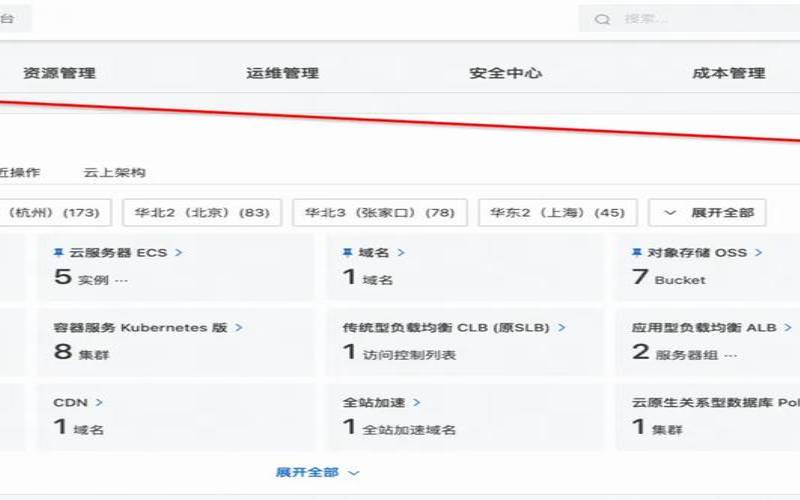This screenshot has height=500, width=800.
Task: Select the 云上架构 sub-tab
Action: [115, 172]
